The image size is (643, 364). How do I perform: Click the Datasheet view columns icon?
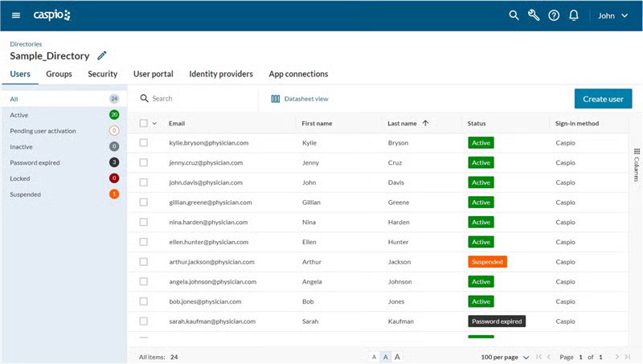click(x=275, y=99)
